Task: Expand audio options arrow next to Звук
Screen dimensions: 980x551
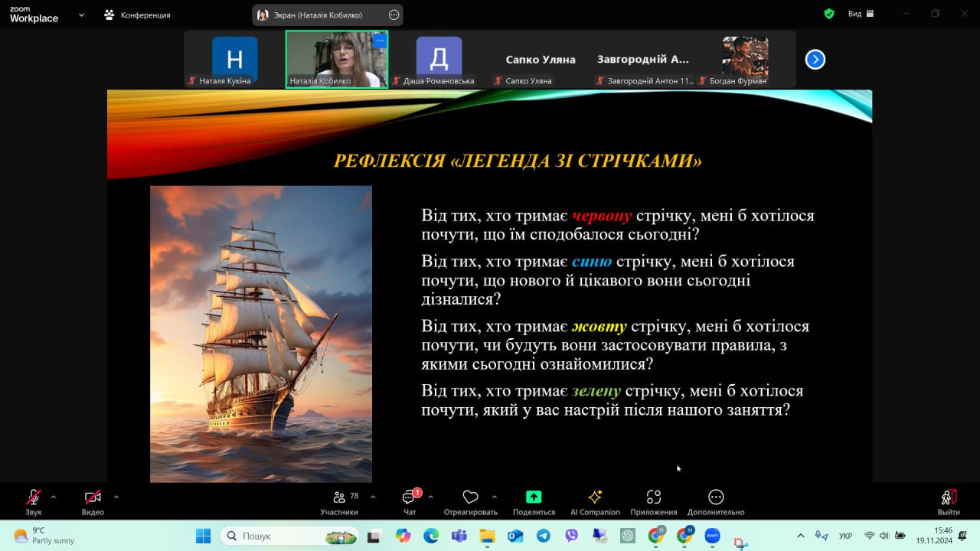Action: click(x=54, y=497)
